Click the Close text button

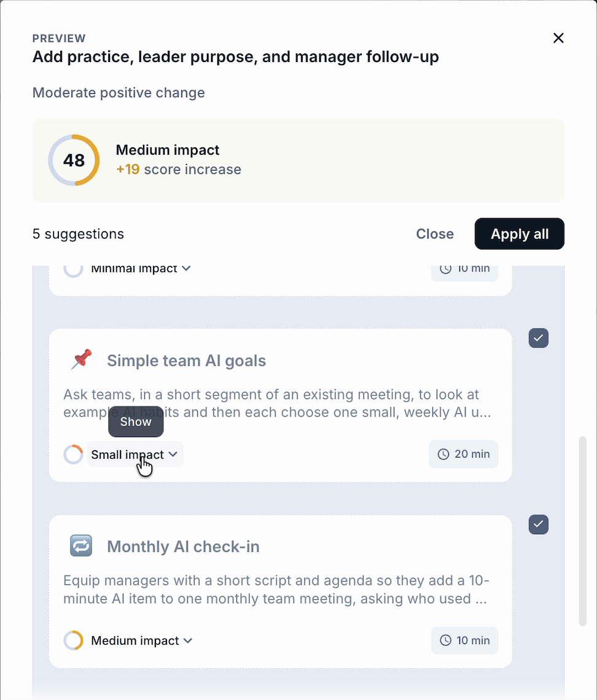(435, 234)
